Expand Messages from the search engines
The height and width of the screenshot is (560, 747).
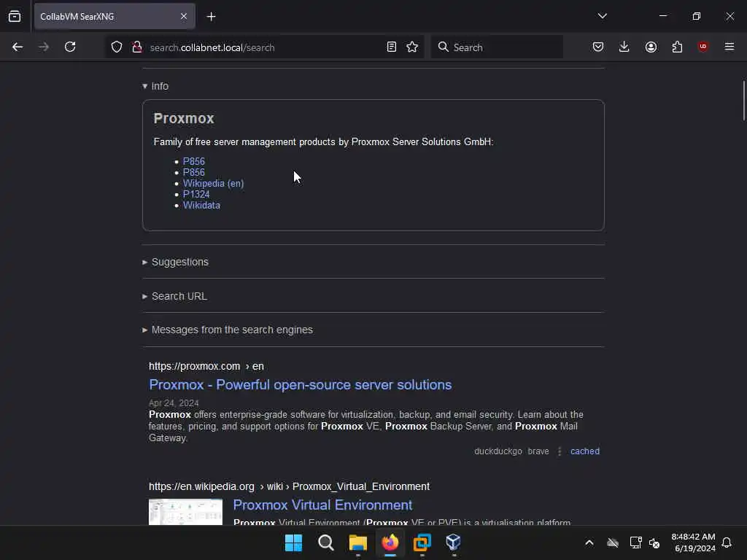point(228,330)
